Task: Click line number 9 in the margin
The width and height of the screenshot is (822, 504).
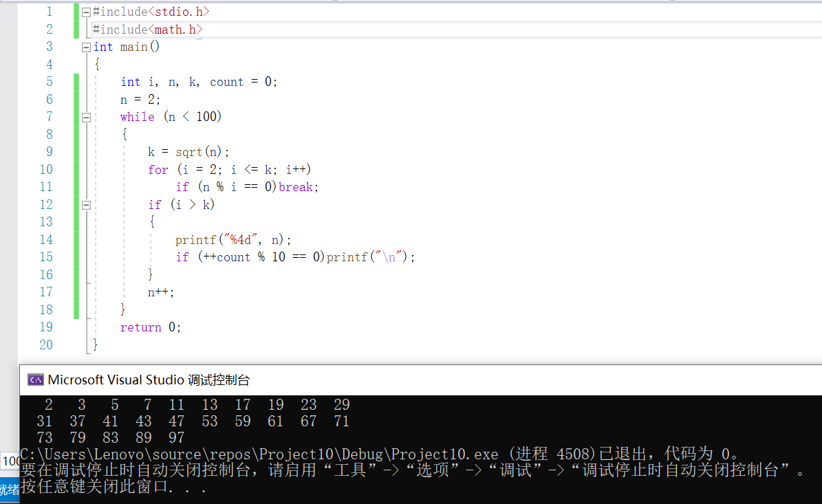Action: click(x=50, y=152)
